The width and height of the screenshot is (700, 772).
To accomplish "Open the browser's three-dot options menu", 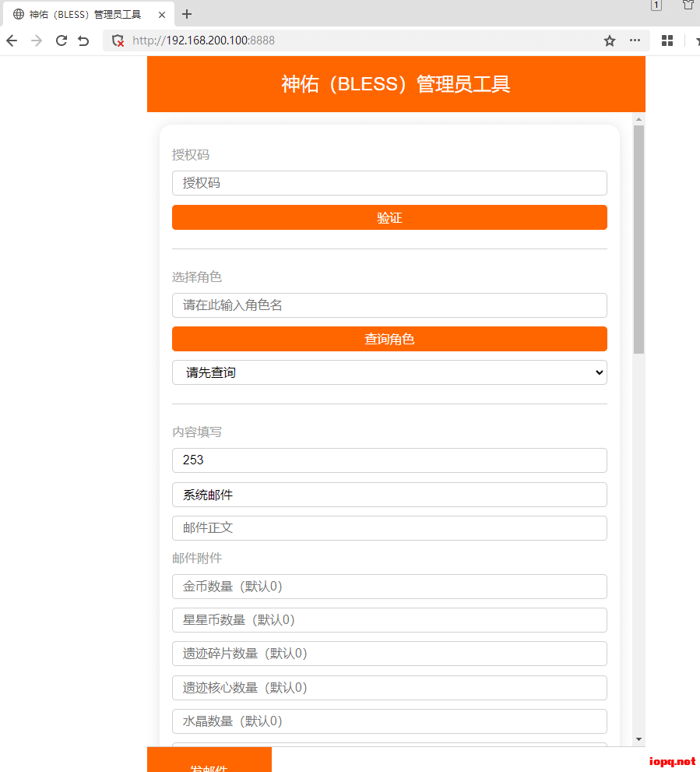I will coord(635,40).
